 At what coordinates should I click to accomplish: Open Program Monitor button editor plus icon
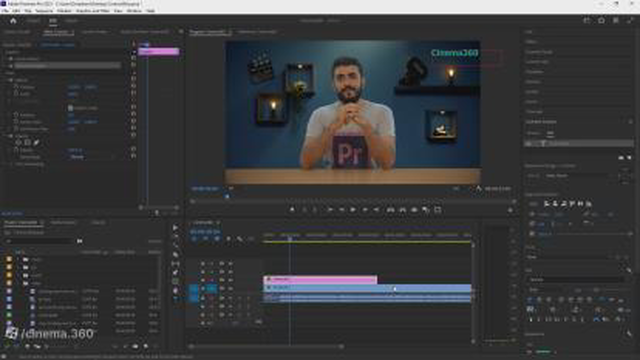click(x=510, y=210)
